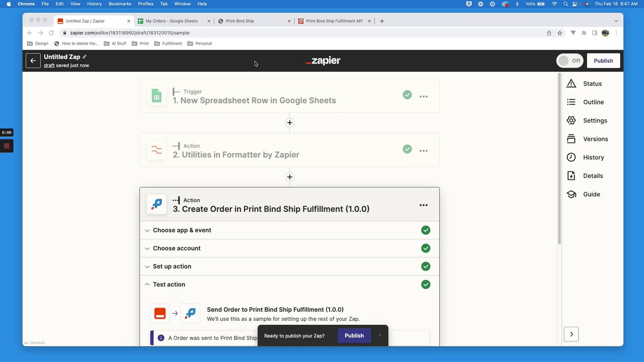Open the Chrome tab list dropdown
Viewport: 644px width, 362px height.
point(616,21)
